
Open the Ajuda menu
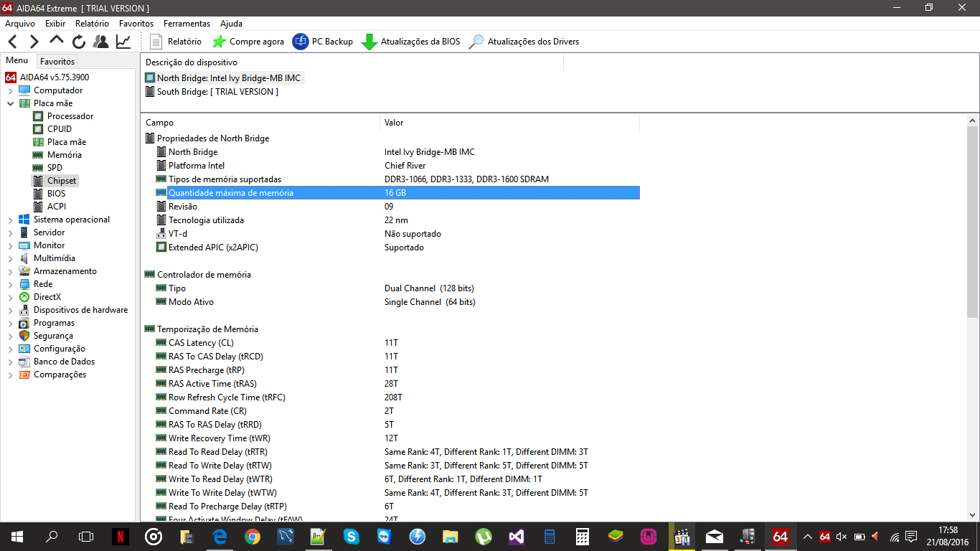point(232,24)
